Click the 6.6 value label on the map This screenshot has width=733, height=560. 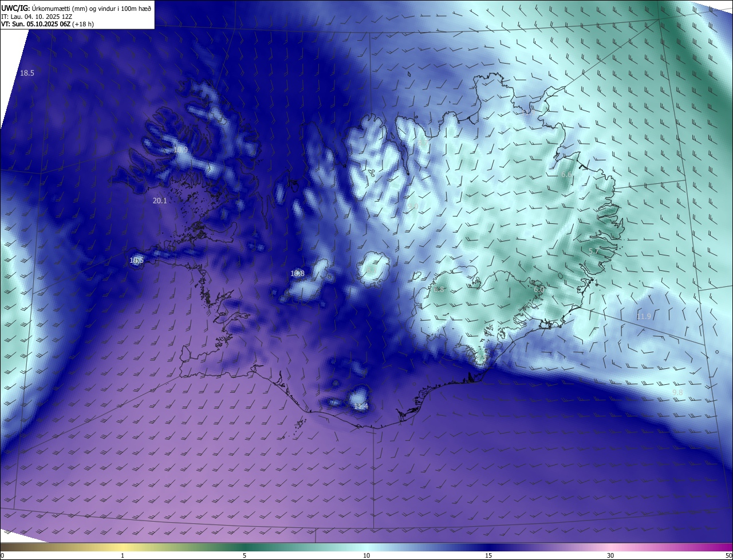(566, 174)
